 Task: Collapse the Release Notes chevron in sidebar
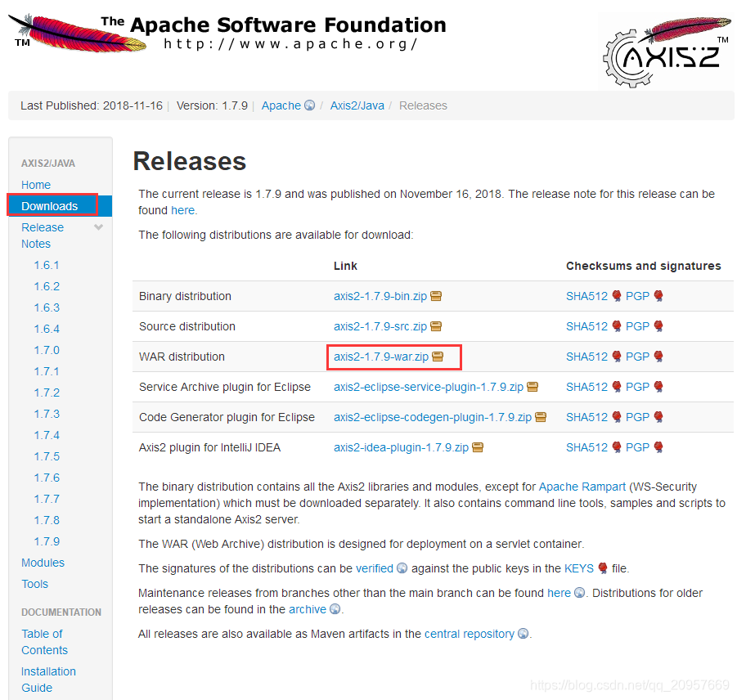pyautogui.click(x=98, y=227)
